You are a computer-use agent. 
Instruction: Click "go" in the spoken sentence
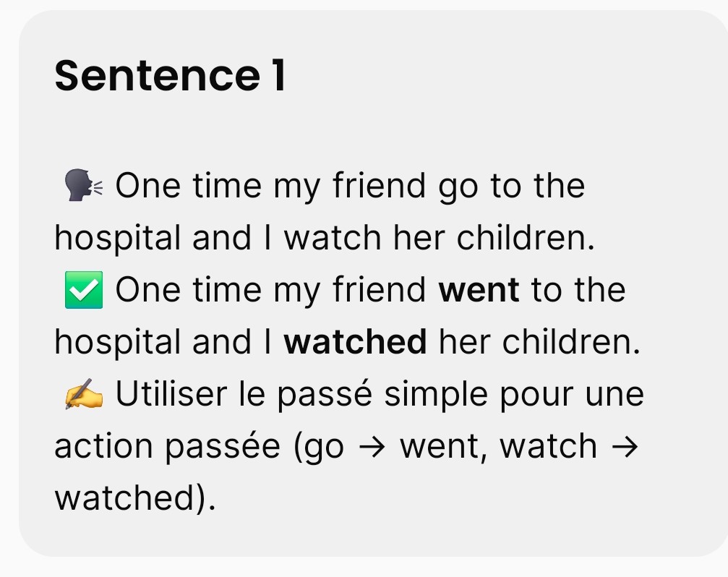tap(458, 187)
